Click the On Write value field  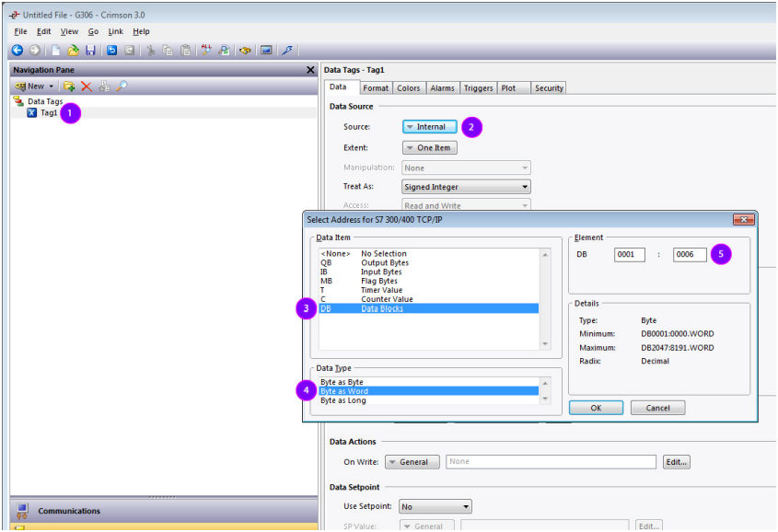point(551,462)
